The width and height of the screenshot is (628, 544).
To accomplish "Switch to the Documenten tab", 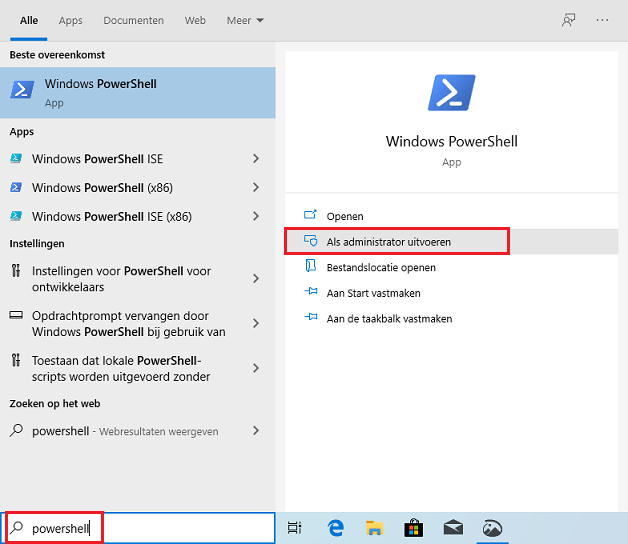I will [133, 20].
